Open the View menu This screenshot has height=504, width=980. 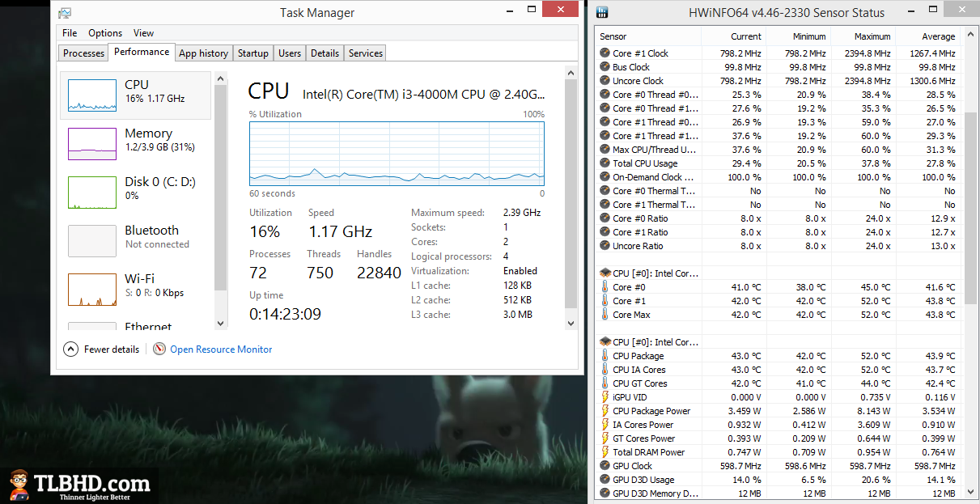tap(143, 33)
